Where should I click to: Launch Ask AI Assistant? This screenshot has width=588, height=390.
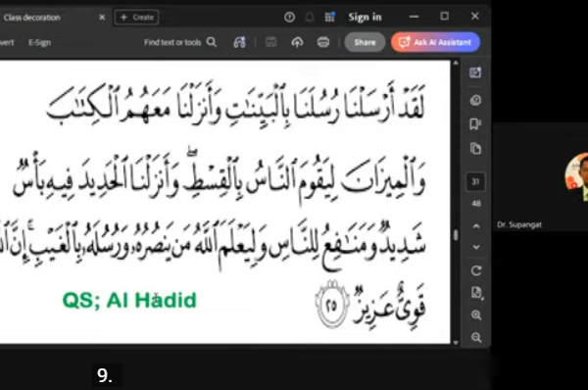[x=435, y=42]
